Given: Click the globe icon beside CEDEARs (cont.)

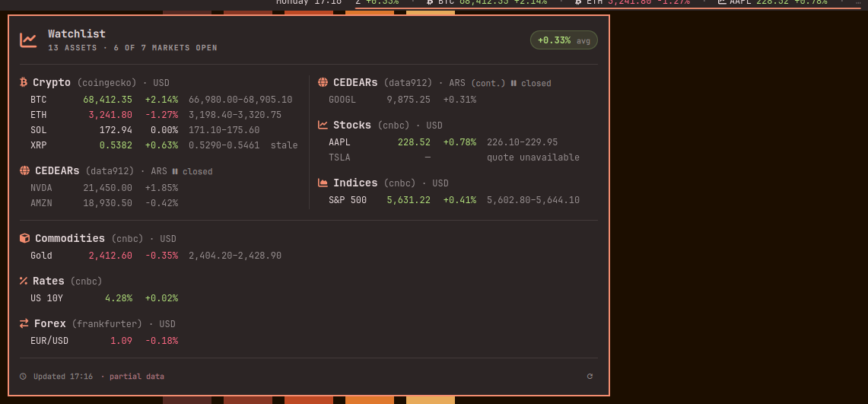Looking at the screenshot, I should (323, 82).
